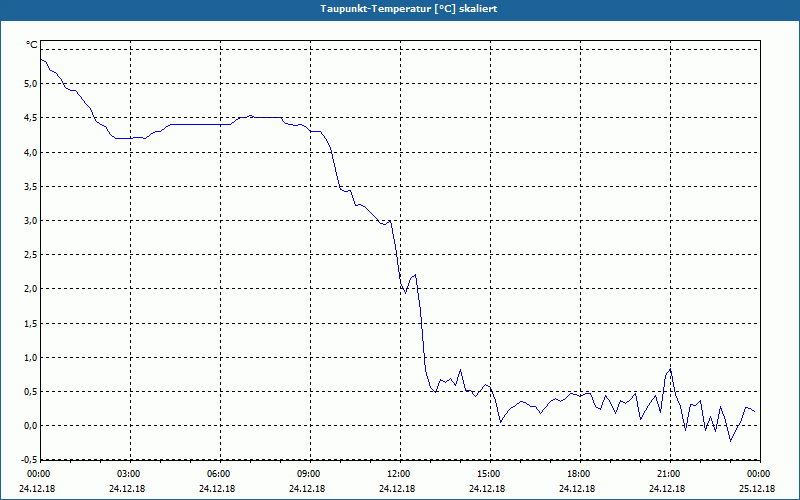Viewport: 800px width, 500px height.
Task: Click the chart title "Taupunkt-Temperatur [°C] skaliert"
Action: (409, 9)
